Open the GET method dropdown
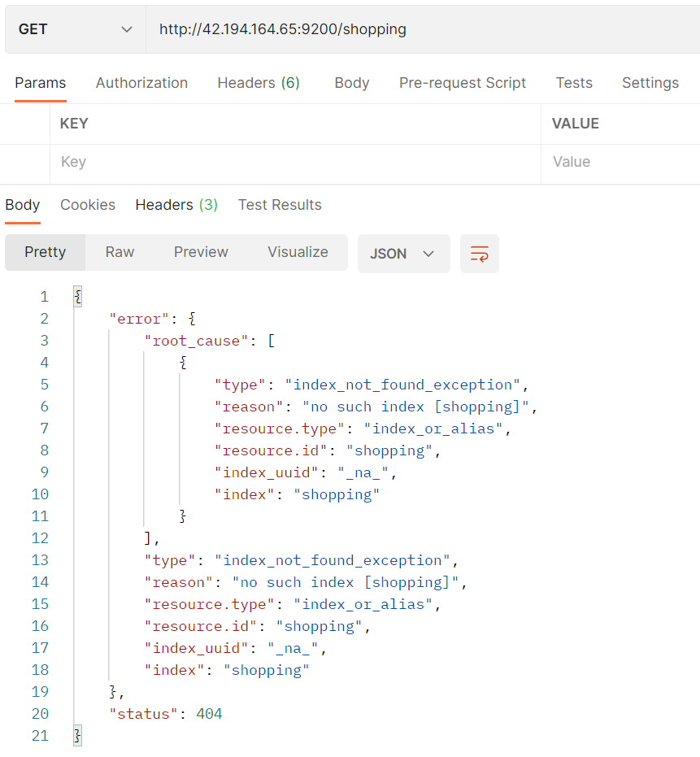 coord(75,29)
